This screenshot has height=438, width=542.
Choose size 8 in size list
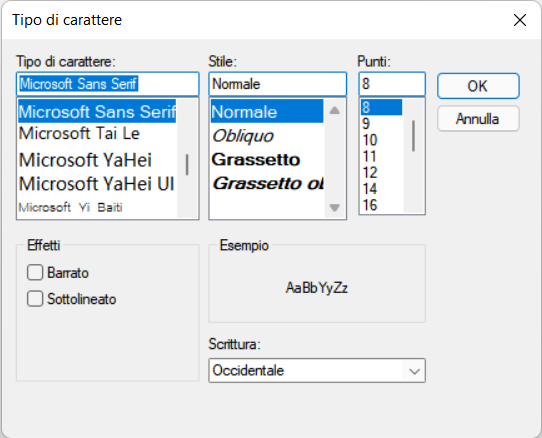click(x=381, y=107)
